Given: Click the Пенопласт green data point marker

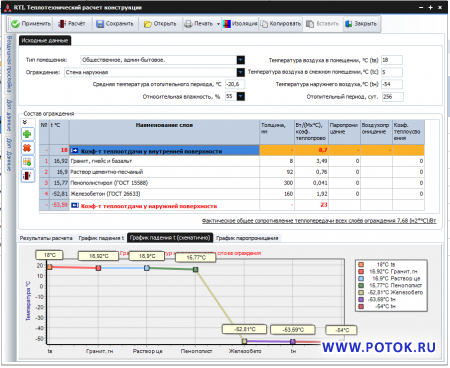Looking at the screenshot, I should (196, 269).
